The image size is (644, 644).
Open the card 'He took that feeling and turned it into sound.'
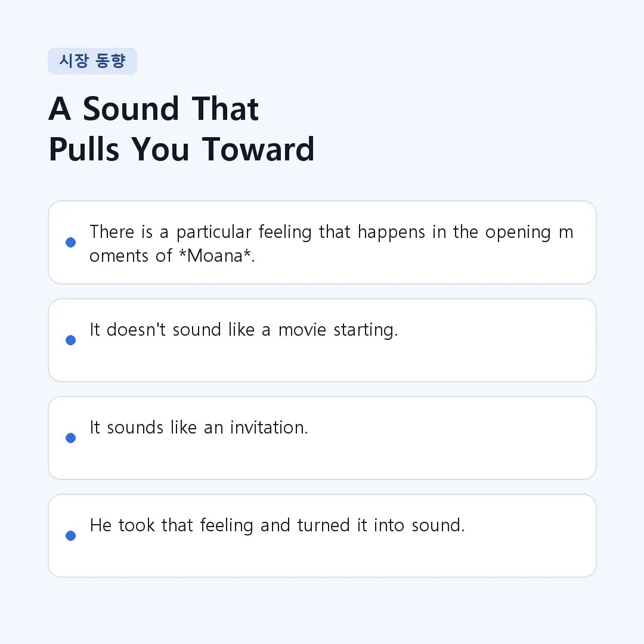[x=322, y=535]
